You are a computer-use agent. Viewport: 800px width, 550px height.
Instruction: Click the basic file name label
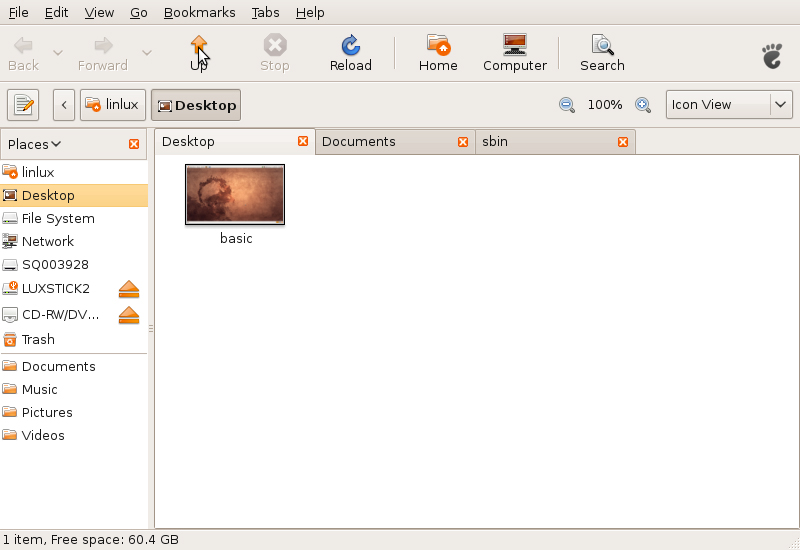(236, 238)
